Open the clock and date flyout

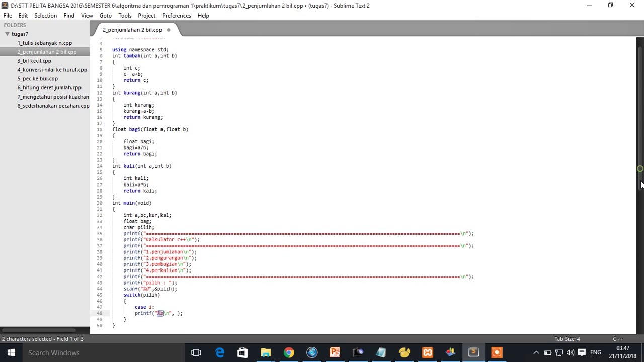623,352
